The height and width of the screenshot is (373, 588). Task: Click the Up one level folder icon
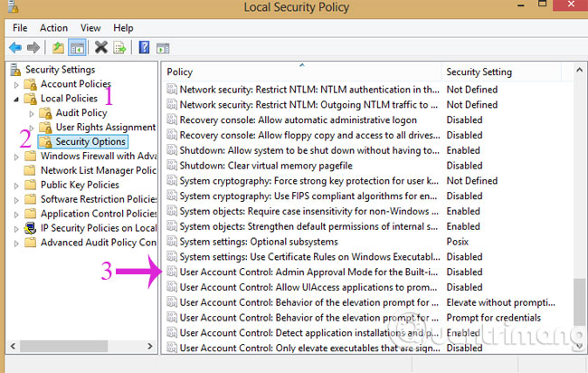coord(58,48)
